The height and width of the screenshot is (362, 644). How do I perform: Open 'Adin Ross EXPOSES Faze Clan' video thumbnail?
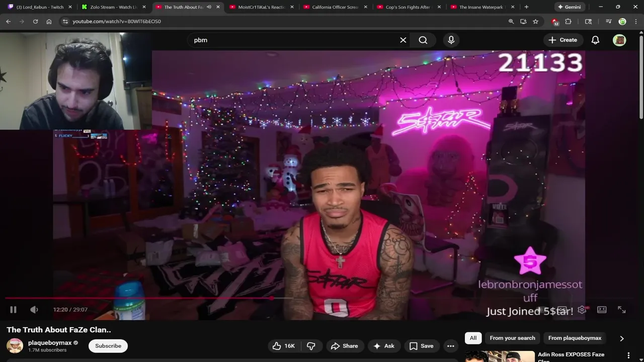500,356
